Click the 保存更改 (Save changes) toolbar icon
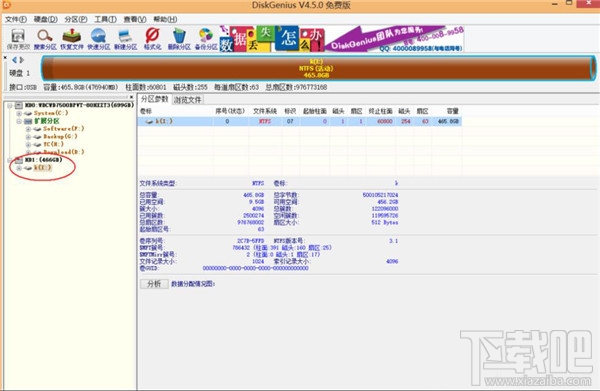 pos(18,39)
